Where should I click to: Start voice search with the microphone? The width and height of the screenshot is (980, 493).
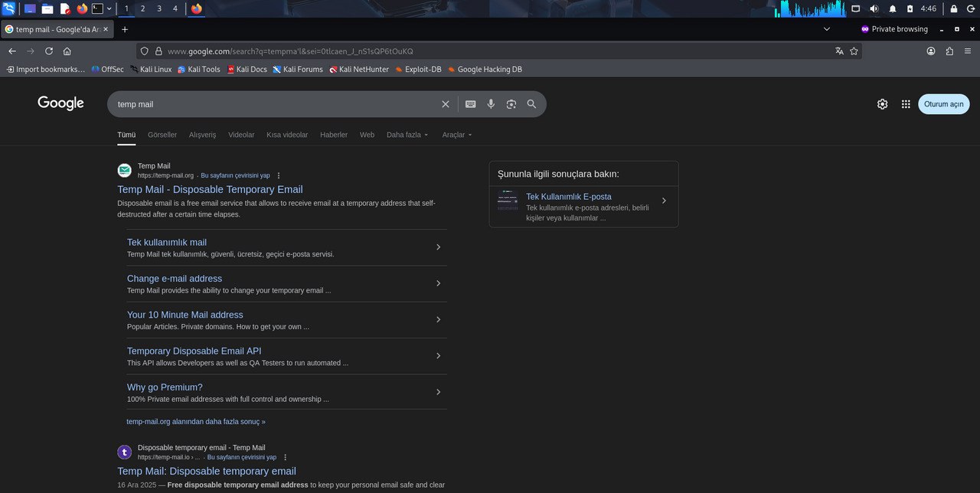click(x=491, y=104)
